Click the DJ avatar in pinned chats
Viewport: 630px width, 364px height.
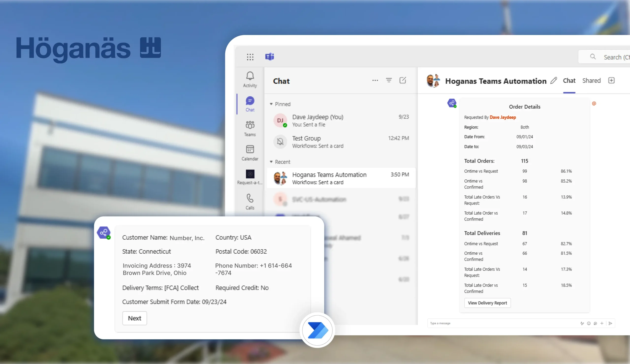280,120
